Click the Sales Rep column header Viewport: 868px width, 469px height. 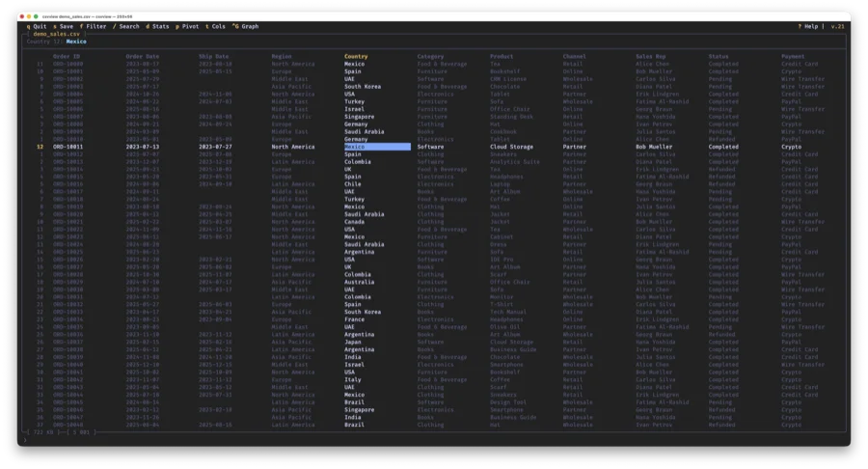pos(652,56)
